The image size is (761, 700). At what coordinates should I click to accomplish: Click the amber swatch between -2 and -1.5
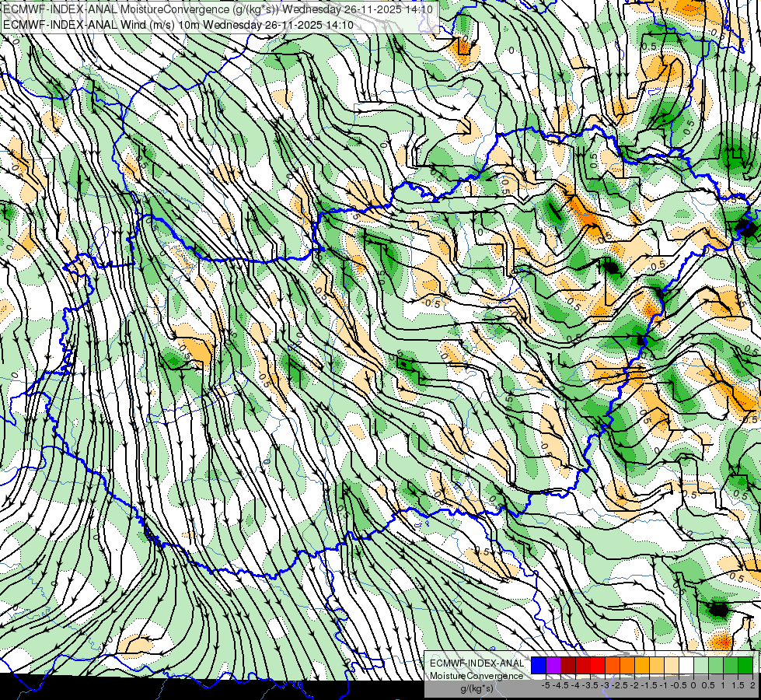coord(642,666)
